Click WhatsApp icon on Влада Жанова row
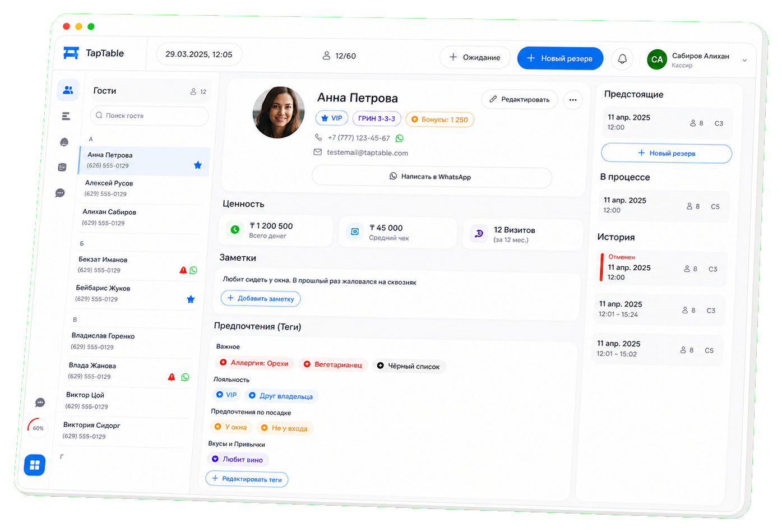Screen dimensions: 782x532 pos(185,377)
